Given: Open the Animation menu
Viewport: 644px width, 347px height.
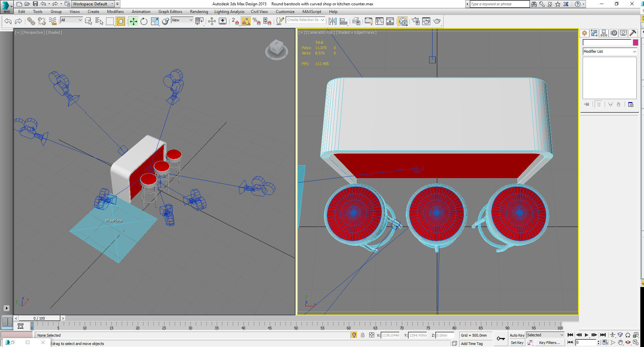Looking at the screenshot, I should tap(141, 12).
